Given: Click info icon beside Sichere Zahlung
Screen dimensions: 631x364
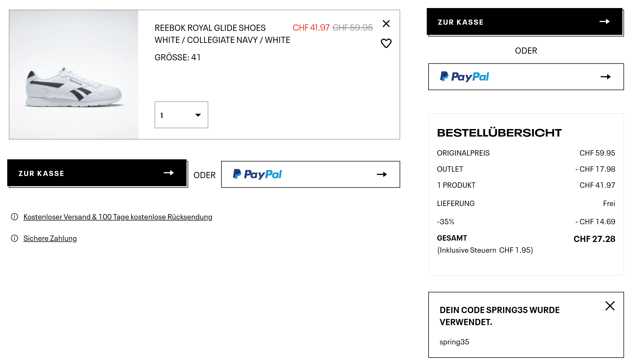Looking at the screenshot, I should [x=14, y=238].
